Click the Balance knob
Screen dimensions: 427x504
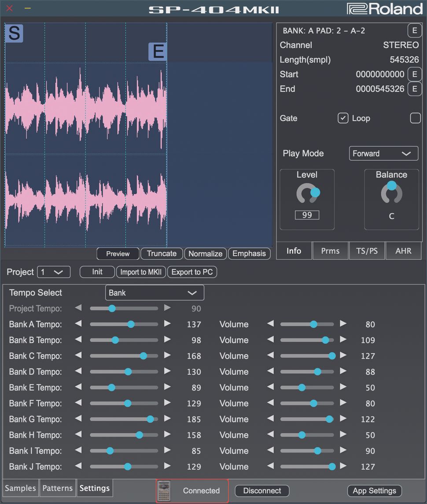pos(391,193)
